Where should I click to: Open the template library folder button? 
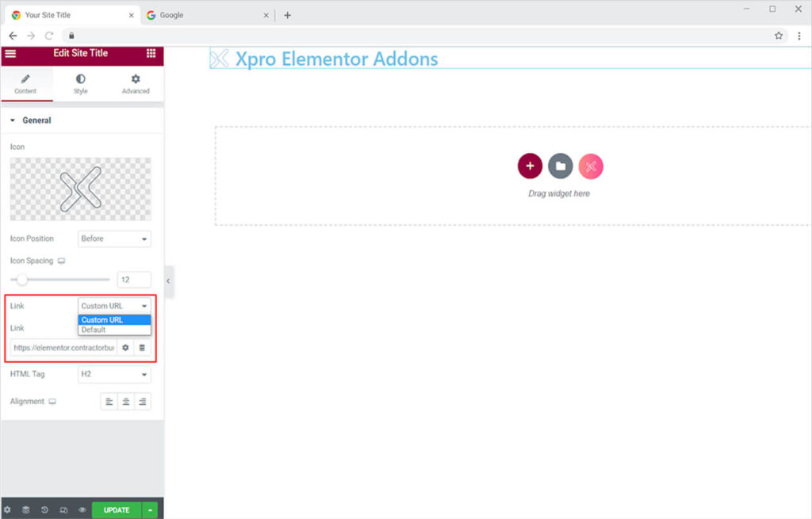click(x=560, y=166)
